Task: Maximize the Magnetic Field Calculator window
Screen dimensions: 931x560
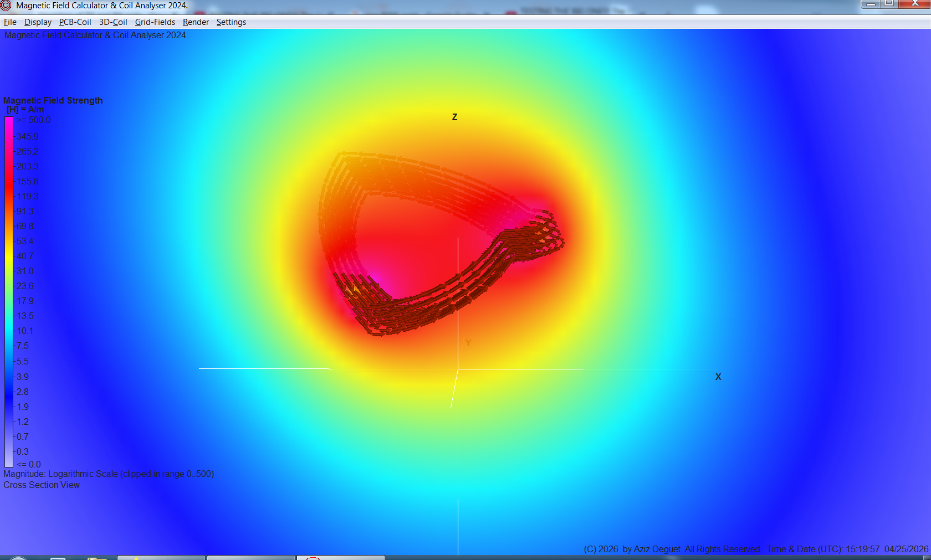Action: coord(889,4)
